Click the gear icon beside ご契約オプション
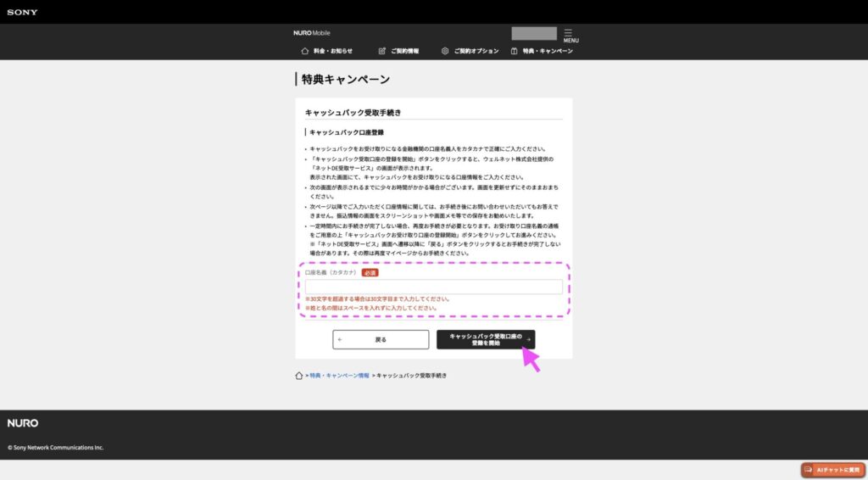 click(445, 51)
